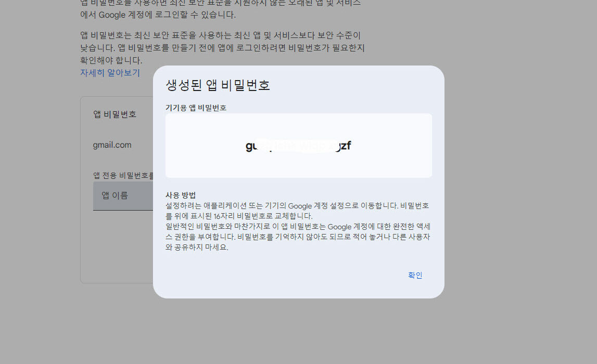Click the generated app password text
The width and height of the screenshot is (597, 364).
tap(298, 146)
